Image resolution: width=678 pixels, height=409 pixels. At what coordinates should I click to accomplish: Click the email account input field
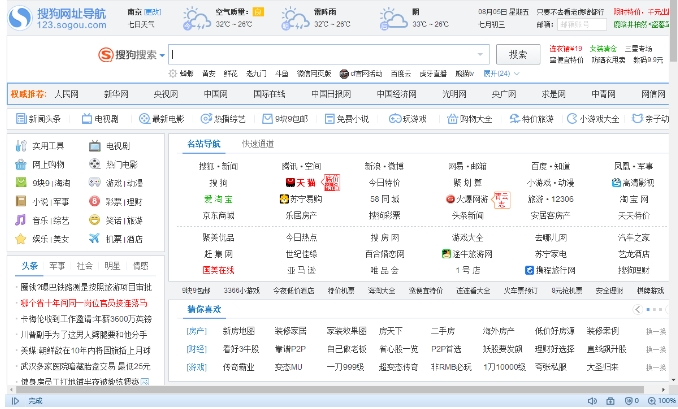[x=582, y=25]
